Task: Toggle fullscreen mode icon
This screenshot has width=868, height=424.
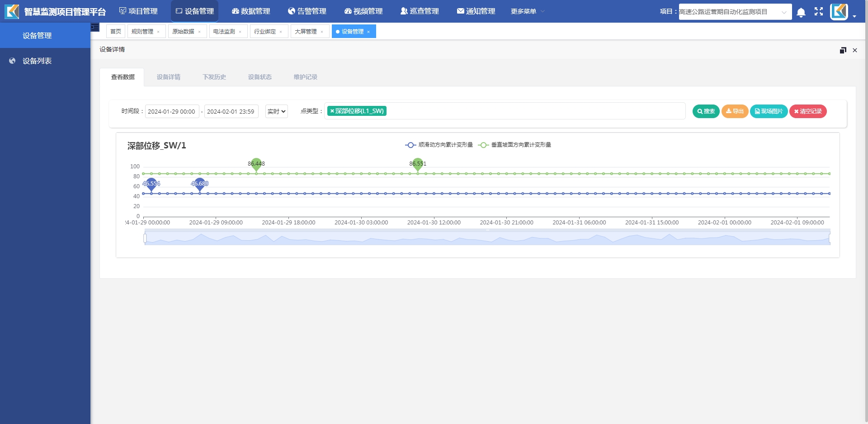Action: click(819, 12)
